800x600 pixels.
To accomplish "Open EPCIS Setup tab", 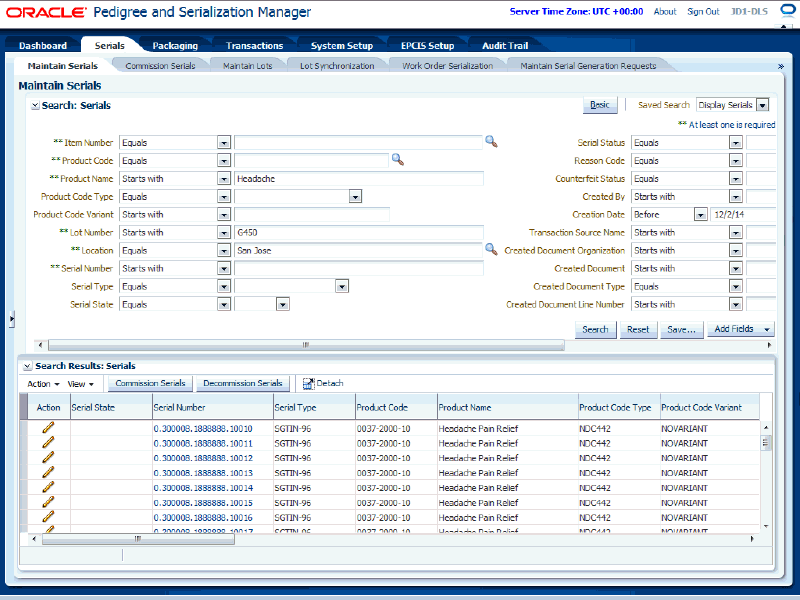I will point(428,45).
